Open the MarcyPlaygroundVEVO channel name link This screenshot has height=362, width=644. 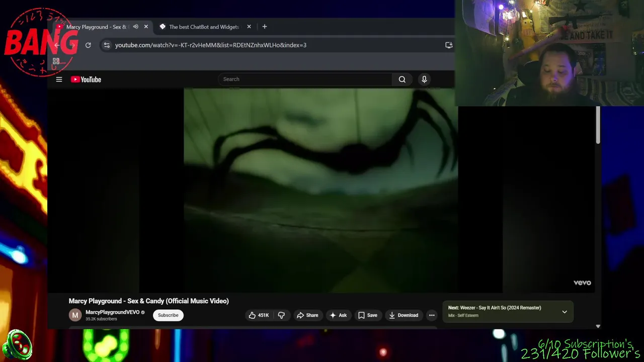click(112, 312)
